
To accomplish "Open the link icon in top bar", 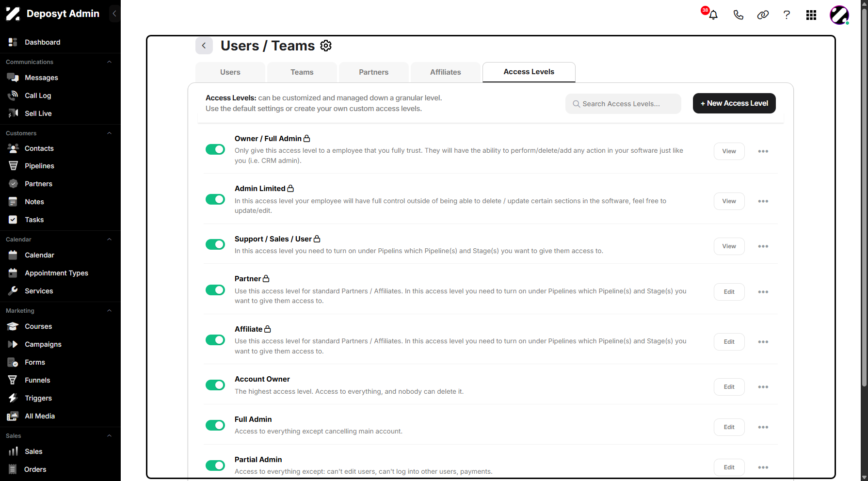I will coord(763,15).
